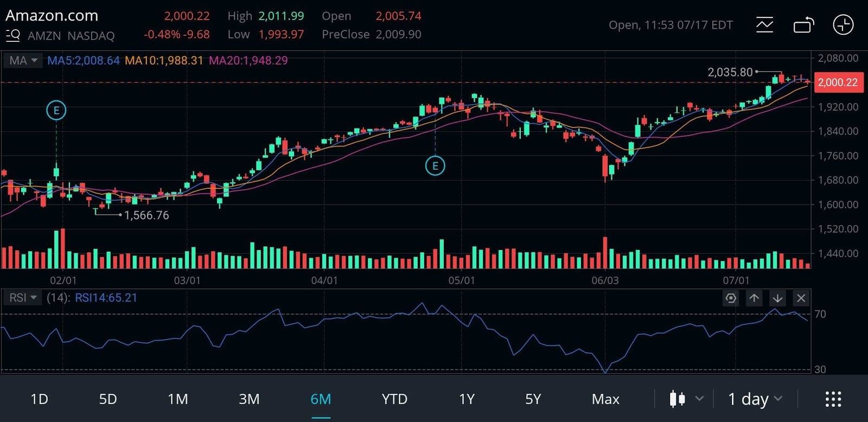
Task: Select the 3M time range
Action: [x=249, y=399]
